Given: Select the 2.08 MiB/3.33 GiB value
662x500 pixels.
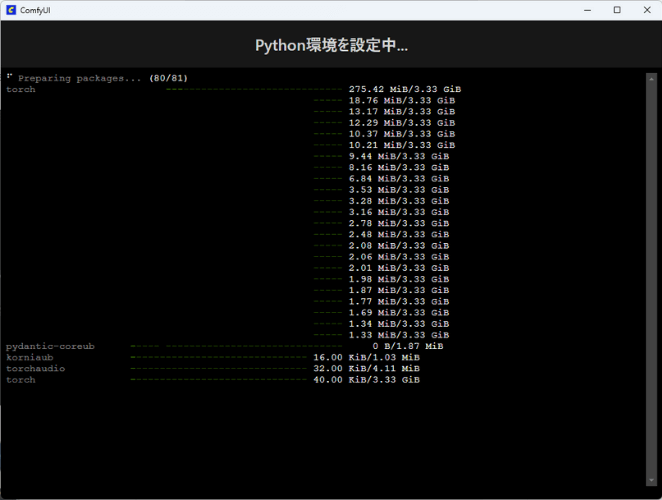Looking at the screenshot, I should click(x=399, y=246).
